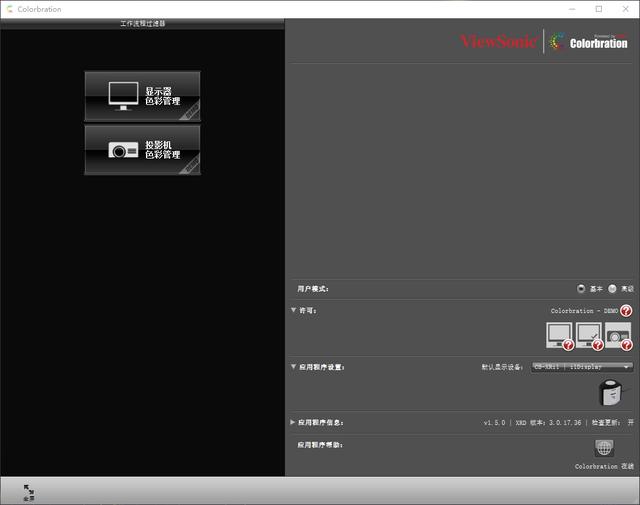Open the Colorbration help globe icon

pos(604,448)
